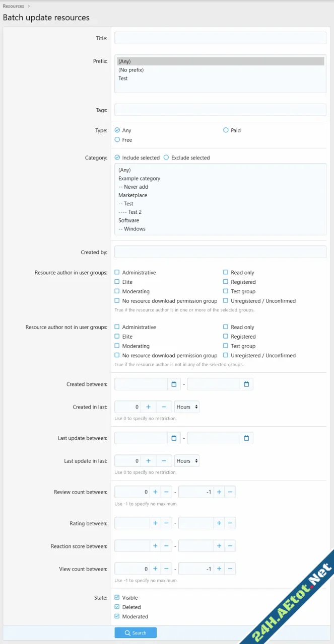
Task: Open calendar for Last update between end date
Action: tap(246, 438)
